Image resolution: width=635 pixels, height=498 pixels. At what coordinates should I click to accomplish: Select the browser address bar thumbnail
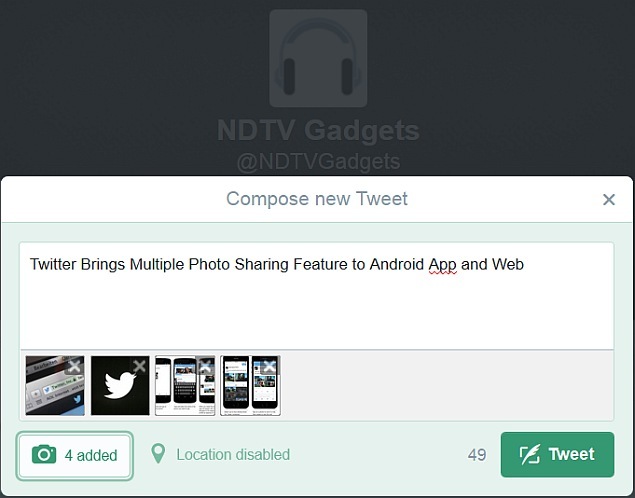[x=55, y=385]
